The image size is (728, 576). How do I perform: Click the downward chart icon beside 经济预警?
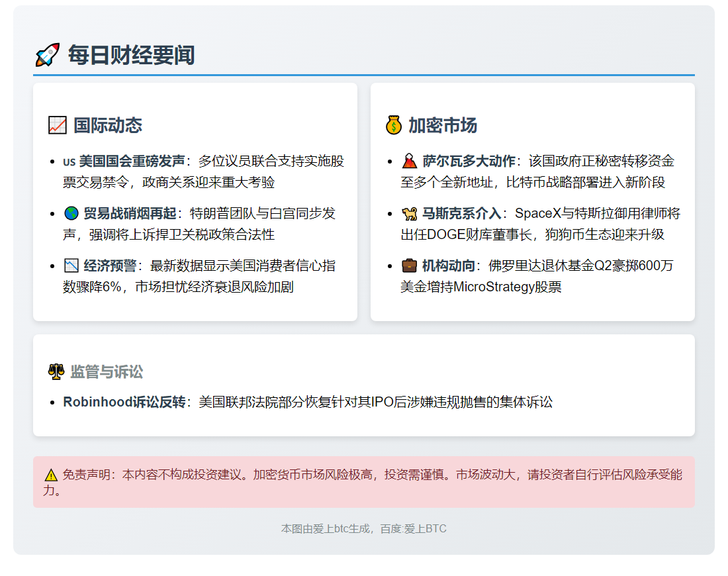point(71,265)
